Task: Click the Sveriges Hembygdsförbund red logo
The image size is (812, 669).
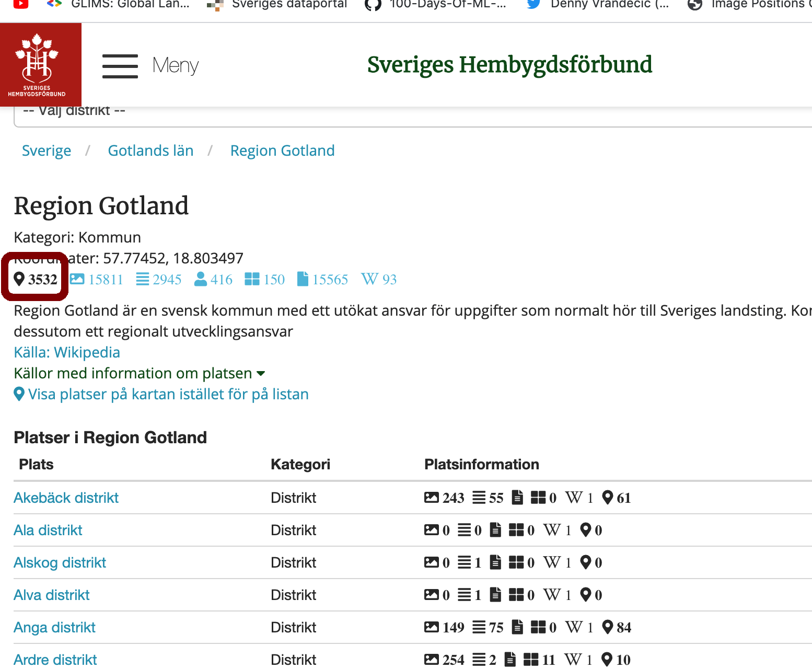Action: (x=40, y=65)
